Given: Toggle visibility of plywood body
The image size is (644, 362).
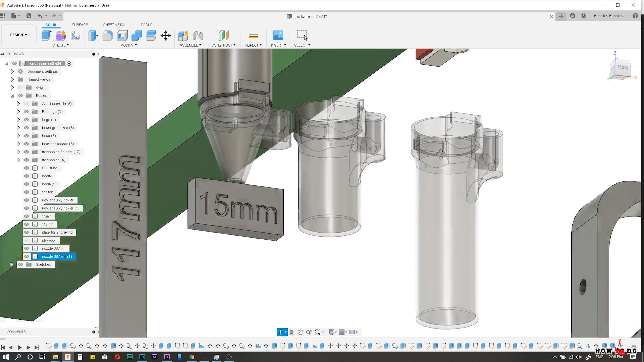Looking at the screenshot, I should click(26, 240).
